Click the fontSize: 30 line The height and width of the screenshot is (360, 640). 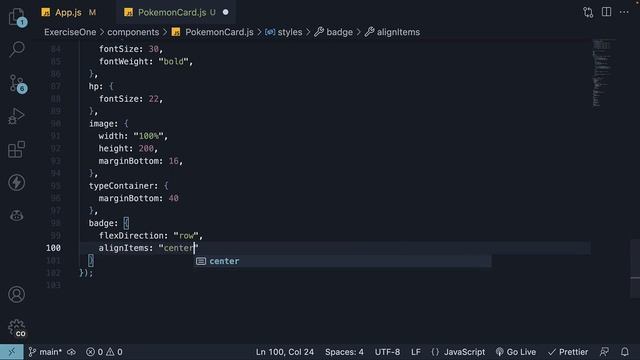131,49
